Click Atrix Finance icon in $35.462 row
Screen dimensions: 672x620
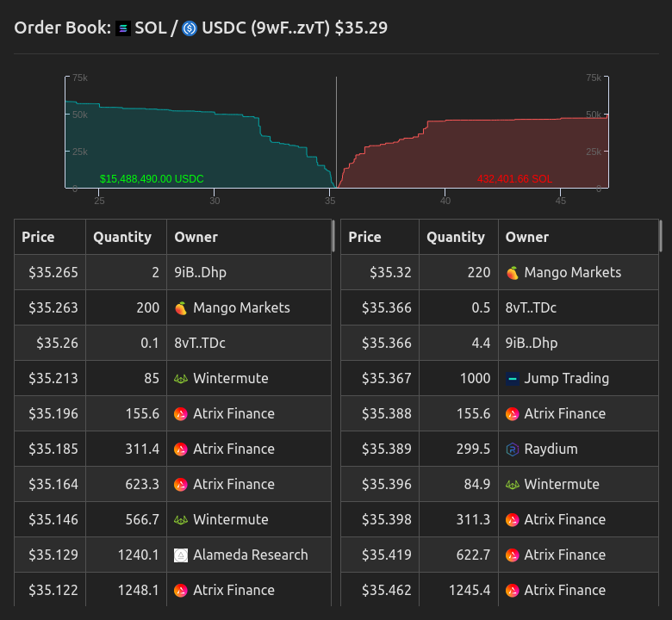click(512, 591)
